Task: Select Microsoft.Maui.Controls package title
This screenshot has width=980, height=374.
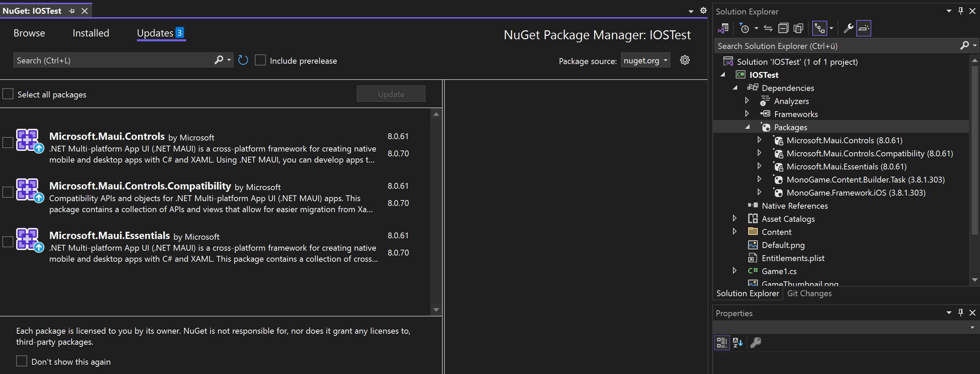Action: coord(107,136)
